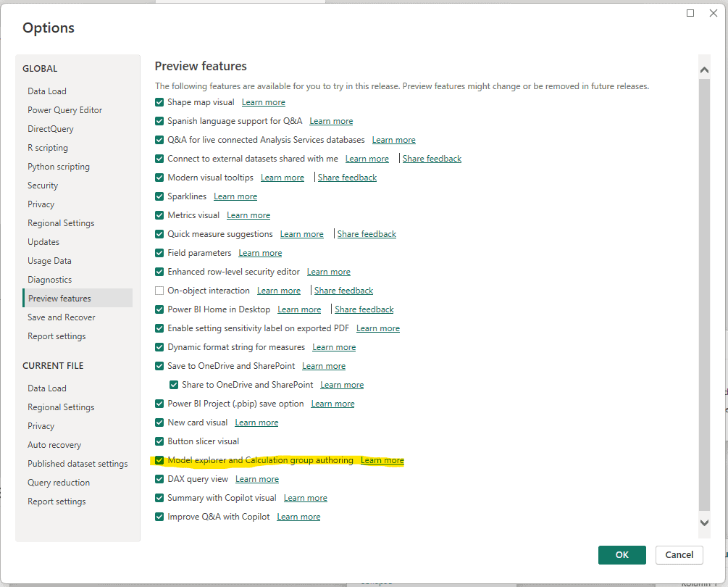Open Learn more for DAX query view

pos(256,479)
